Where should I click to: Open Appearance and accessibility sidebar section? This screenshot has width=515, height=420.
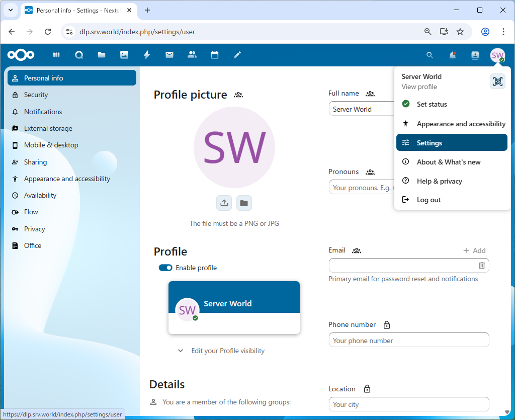tap(72, 179)
